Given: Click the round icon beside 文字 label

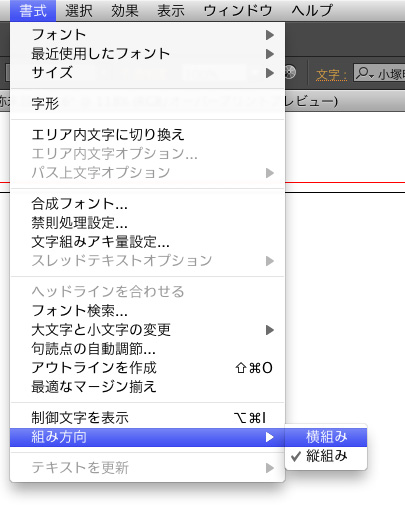Looking at the screenshot, I should coord(290,73).
